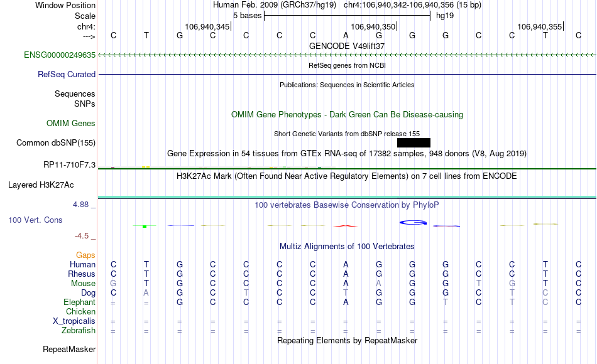Screen dimensions: 597x364
Task: Click the red PhyloP conservation bump
Action: tap(346, 227)
